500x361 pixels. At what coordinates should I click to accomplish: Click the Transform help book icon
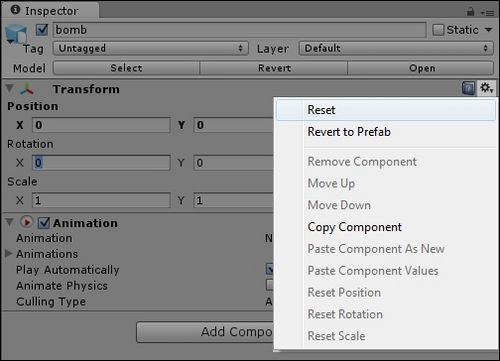click(468, 89)
